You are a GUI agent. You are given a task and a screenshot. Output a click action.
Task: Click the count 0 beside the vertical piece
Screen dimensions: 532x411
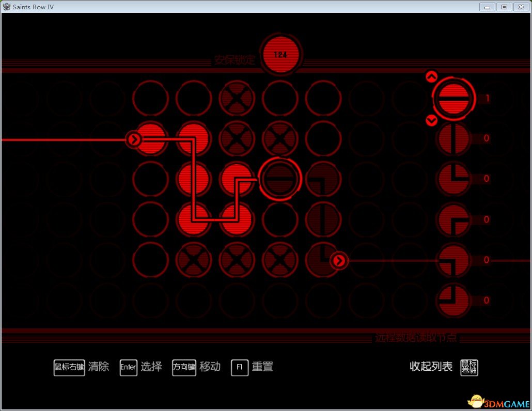487,138
